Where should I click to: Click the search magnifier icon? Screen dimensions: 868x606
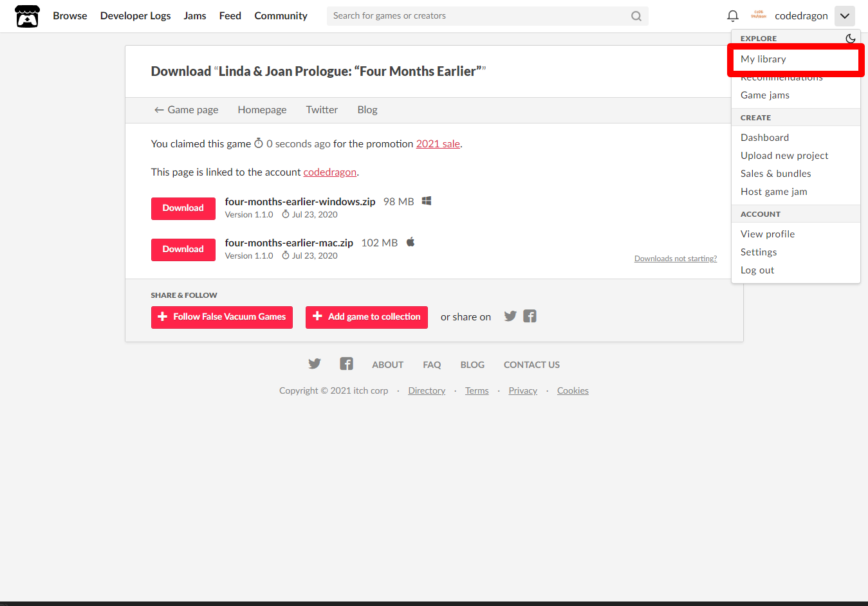coord(636,16)
